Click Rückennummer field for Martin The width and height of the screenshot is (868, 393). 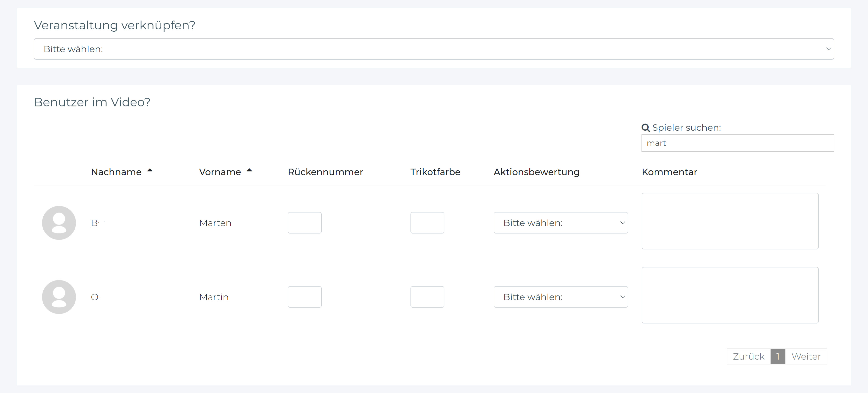(x=305, y=297)
